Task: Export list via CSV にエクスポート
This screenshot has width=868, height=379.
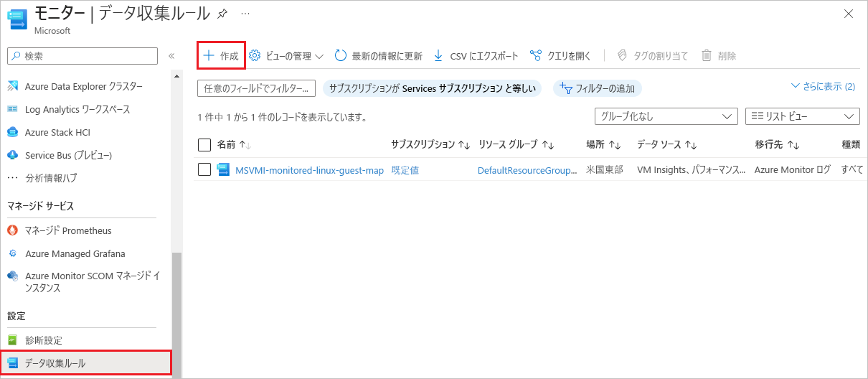Action: [476, 56]
